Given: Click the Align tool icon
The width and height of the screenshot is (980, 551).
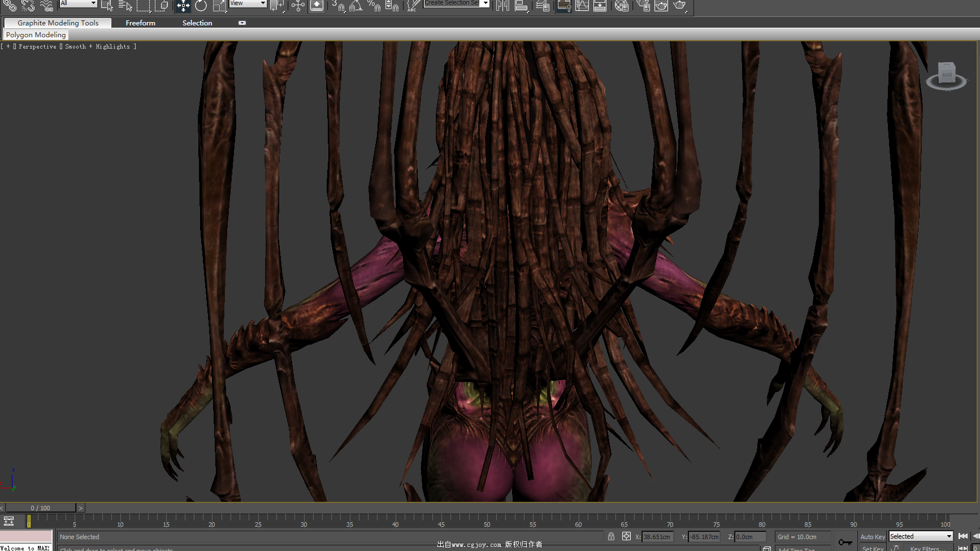Looking at the screenshot, I should (521, 6).
